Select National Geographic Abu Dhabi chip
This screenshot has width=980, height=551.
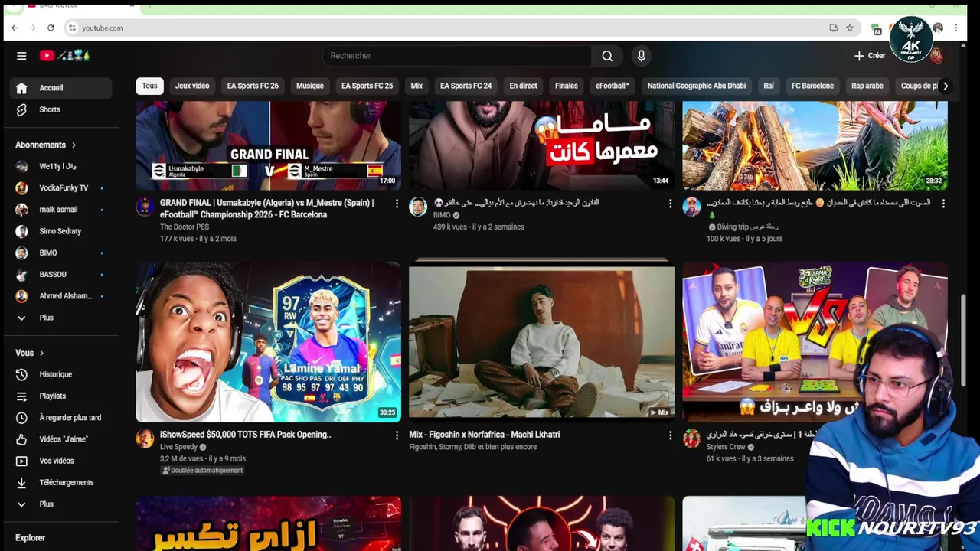tap(697, 86)
